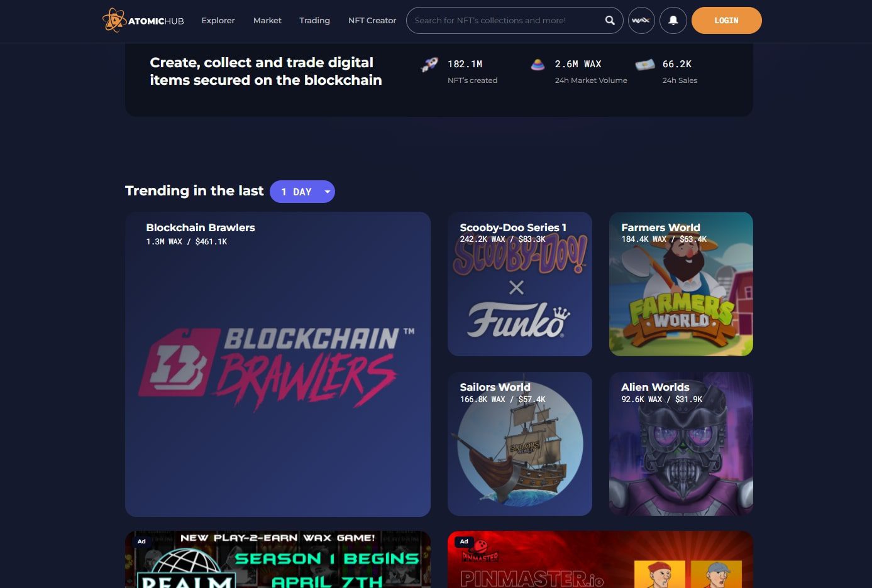This screenshot has width=872, height=588.
Task: Click the orange LOGIN button
Action: click(726, 20)
